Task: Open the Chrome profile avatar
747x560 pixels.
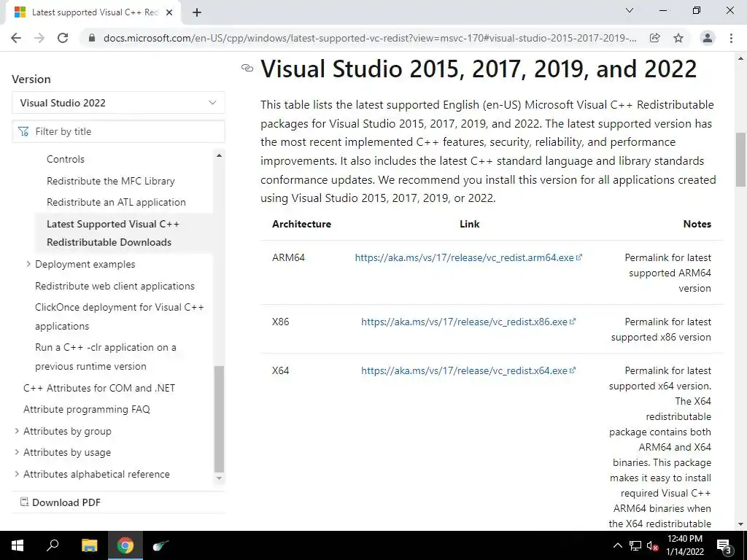Action: click(x=708, y=38)
